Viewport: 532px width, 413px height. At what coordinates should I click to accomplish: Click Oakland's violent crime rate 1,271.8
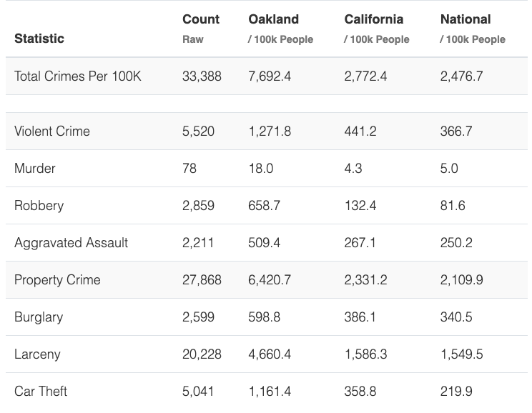click(x=270, y=131)
